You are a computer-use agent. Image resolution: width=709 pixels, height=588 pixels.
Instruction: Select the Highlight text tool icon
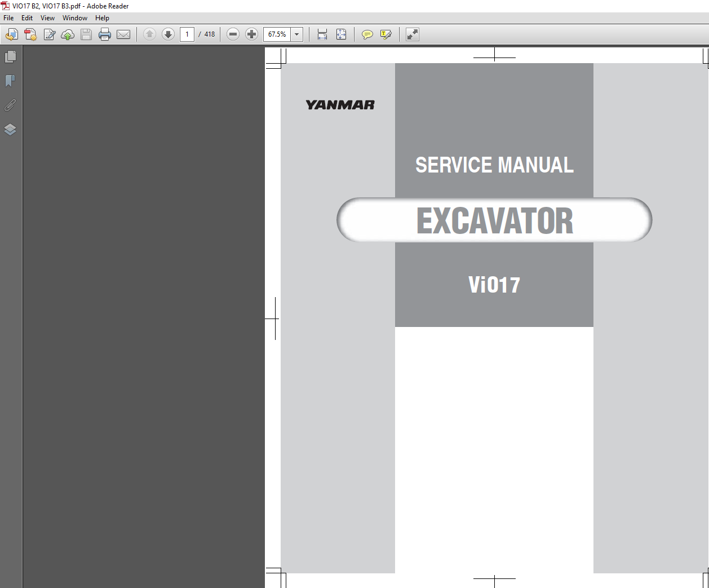click(386, 35)
